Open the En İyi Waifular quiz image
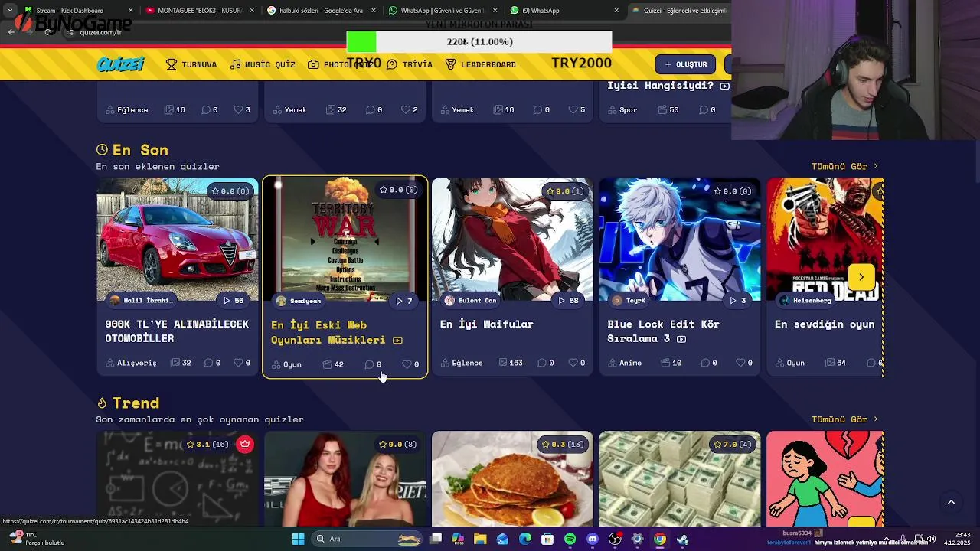Viewport: 980px width, 551px height. pos(512,240)
